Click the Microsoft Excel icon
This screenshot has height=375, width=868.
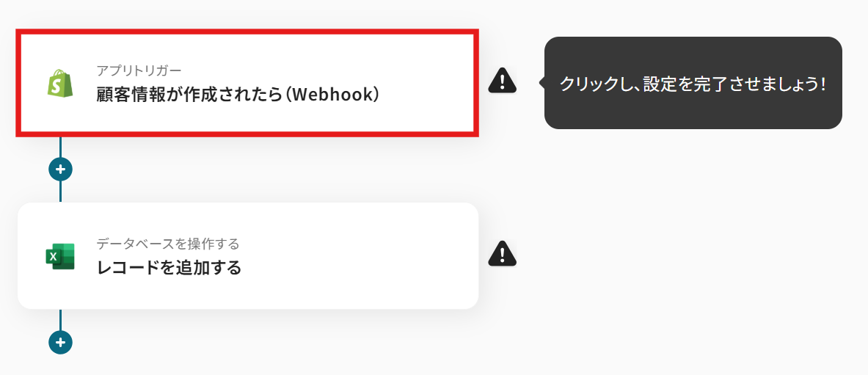coord(59,256)
